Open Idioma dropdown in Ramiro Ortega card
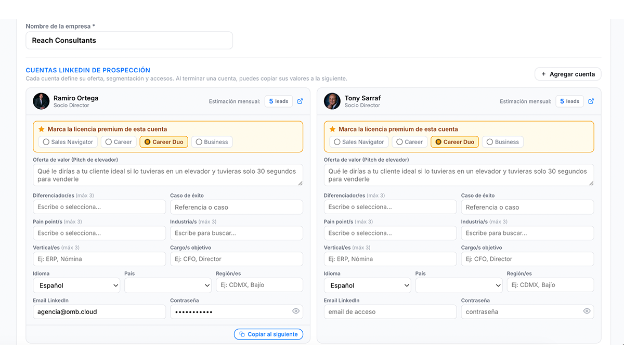 [x=76, y=285]
